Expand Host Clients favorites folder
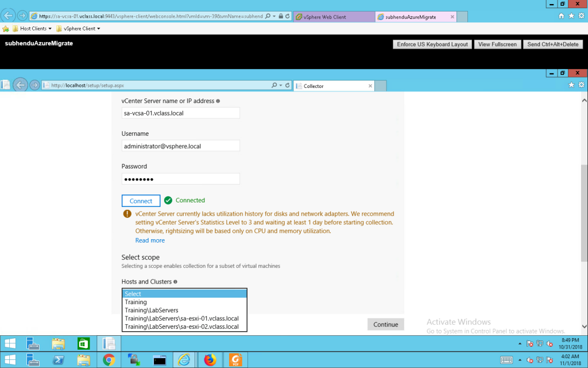Screen dimensions: 588x368 pos(32,29)
